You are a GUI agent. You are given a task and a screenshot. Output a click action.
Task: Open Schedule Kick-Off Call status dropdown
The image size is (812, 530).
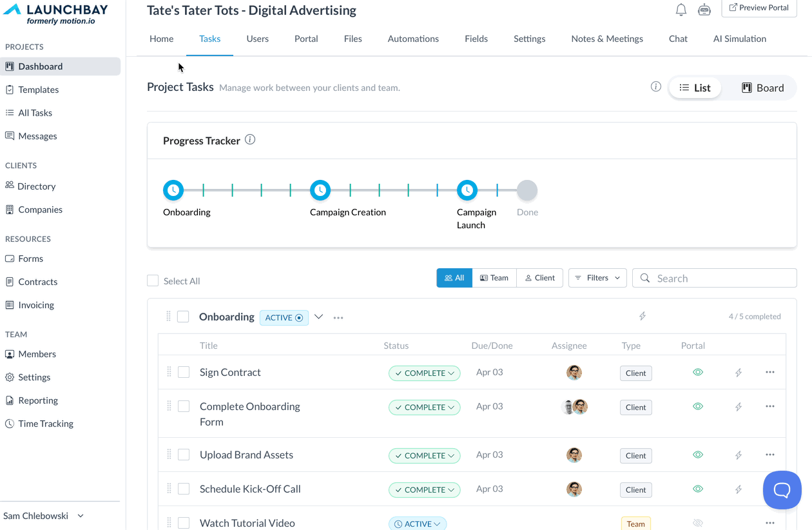pos(424,489)
